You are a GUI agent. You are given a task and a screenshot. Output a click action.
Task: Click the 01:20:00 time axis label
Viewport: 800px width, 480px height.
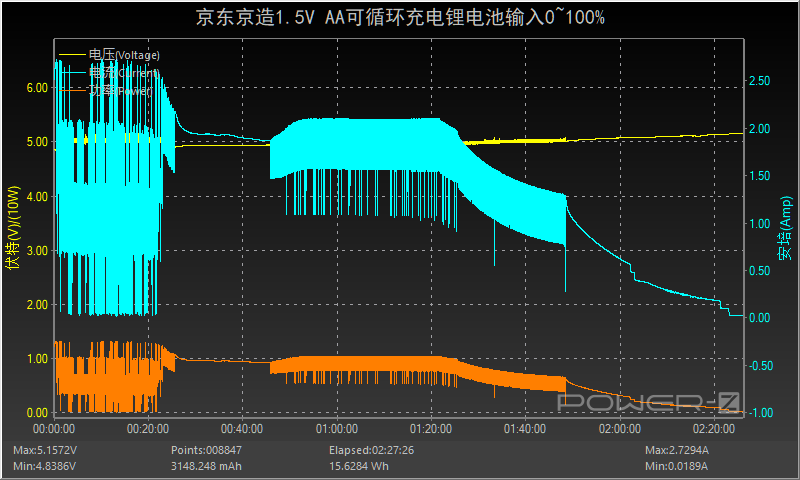click(431, 429)
